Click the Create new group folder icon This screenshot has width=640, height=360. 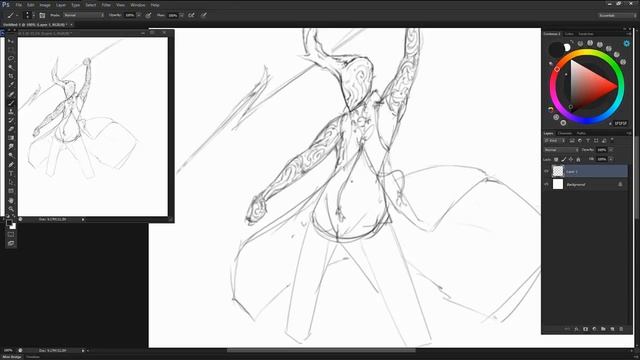coord(603,329)
